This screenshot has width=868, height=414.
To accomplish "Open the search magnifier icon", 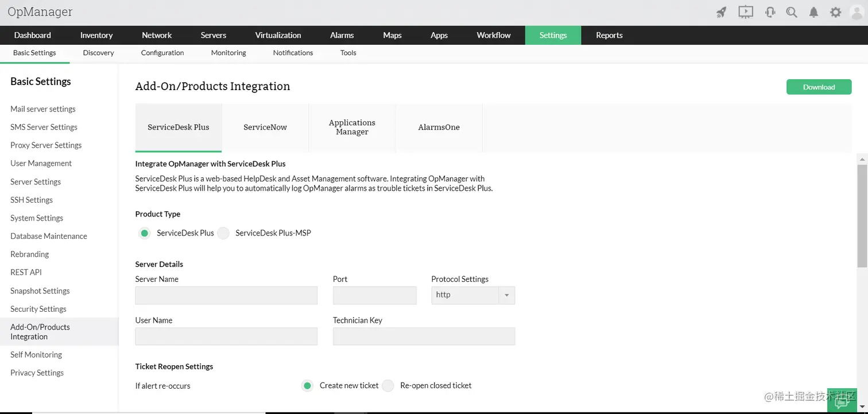I will click(x=792, y=11).
